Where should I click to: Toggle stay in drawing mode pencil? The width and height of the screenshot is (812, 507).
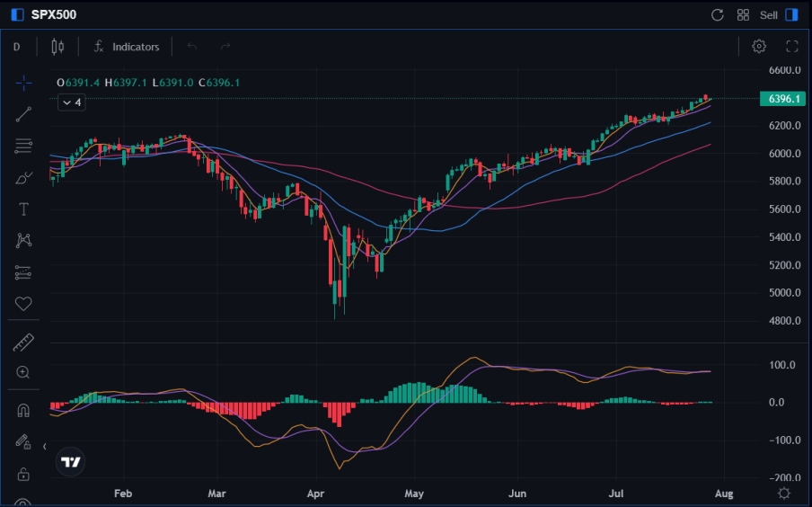click(x=23, y=441)
